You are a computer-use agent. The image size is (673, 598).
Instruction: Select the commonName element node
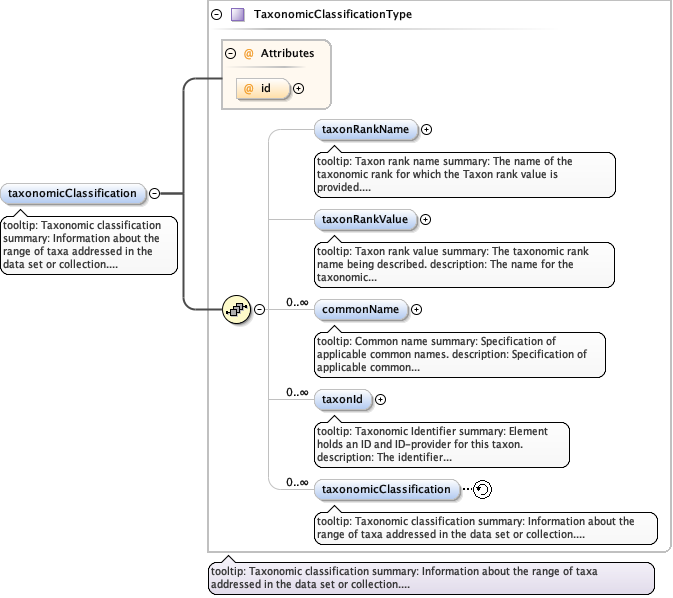pyautogui.click(x=359, y=310)
